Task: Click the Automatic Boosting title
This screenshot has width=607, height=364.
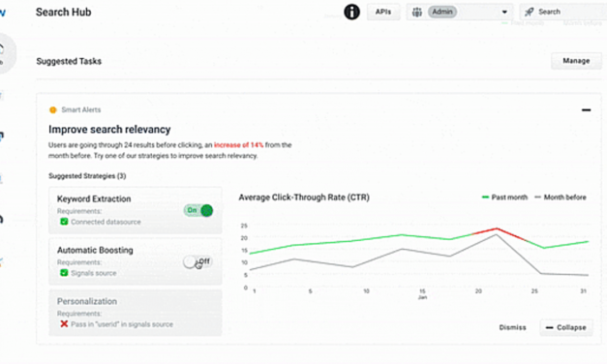Action: point(95,250)
